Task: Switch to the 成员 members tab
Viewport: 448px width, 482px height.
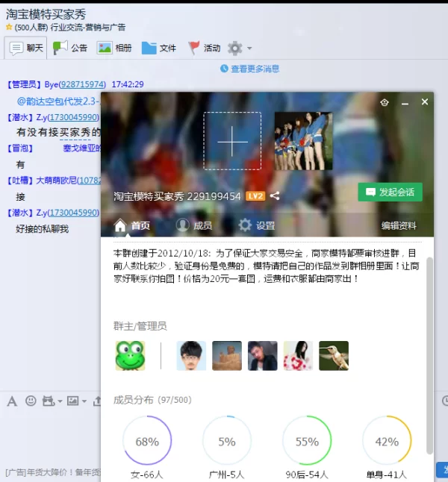Action: click(193, 225)
